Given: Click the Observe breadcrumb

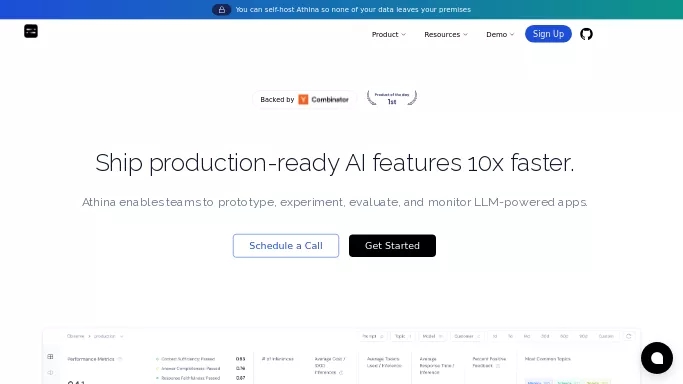Looking at the screenshot, I should pyautogui.click(x=75, y=336).
